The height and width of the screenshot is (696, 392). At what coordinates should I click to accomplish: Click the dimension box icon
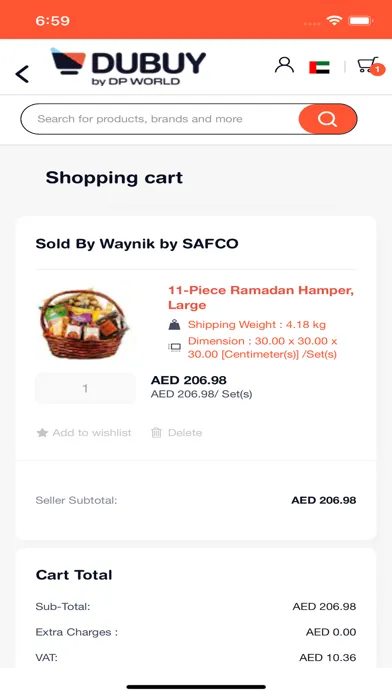(174, 347)
